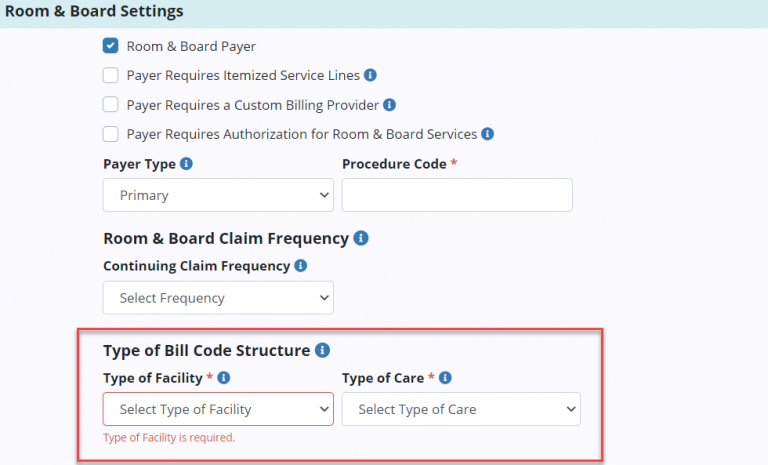Show info for Authorization for Room & Board Services

[487, 133]
